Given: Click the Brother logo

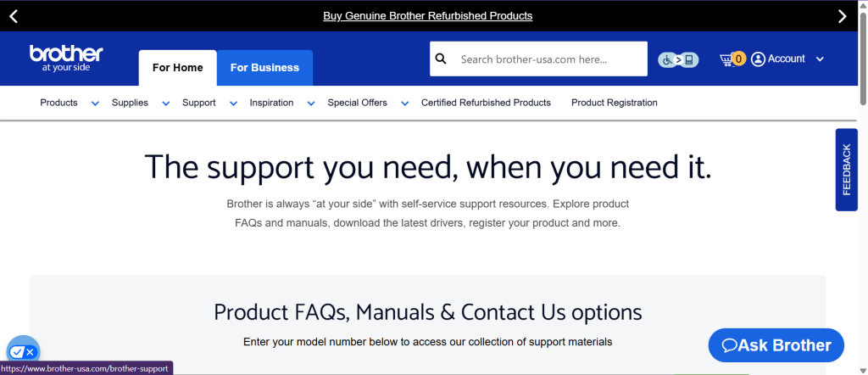Looking at the screenshot, I should (66, 59).
